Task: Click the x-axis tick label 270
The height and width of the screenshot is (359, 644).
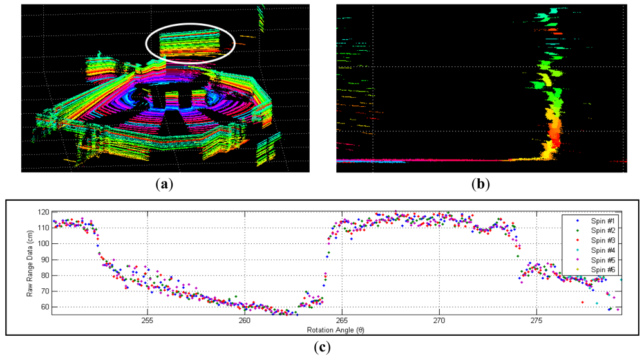Action: [x=439, y=321]
